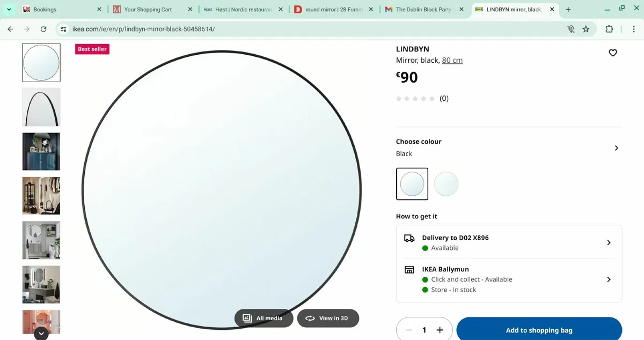Launch View in 3D
The width and height of the screenshot is (644, 340).
[x=328, y=318]
